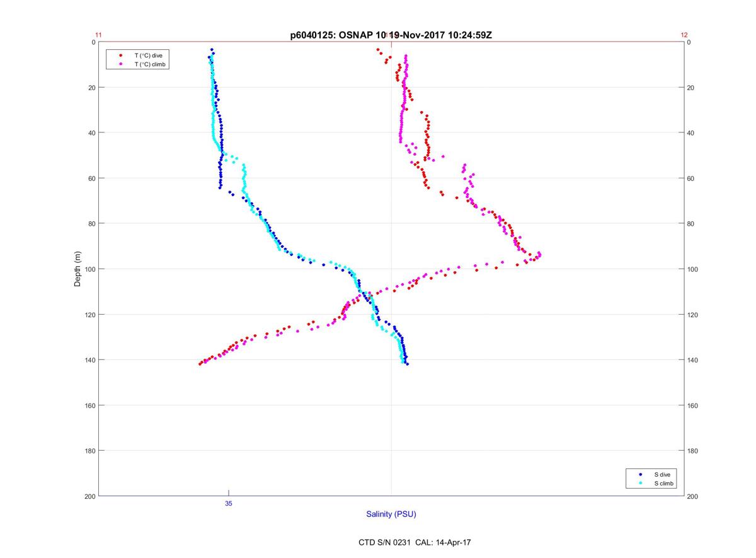Click the left-axis depth tick '100'

click(x=89, y=269)
